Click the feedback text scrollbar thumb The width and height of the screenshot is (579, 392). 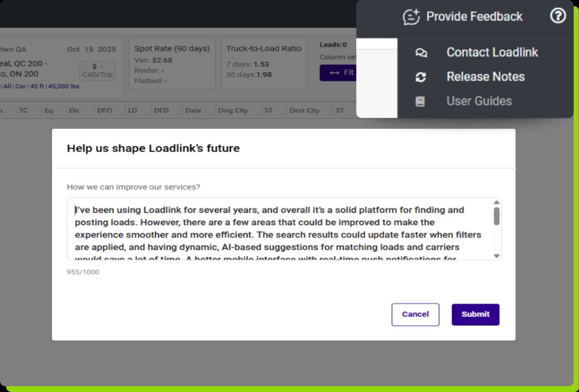tap(496, 216)
